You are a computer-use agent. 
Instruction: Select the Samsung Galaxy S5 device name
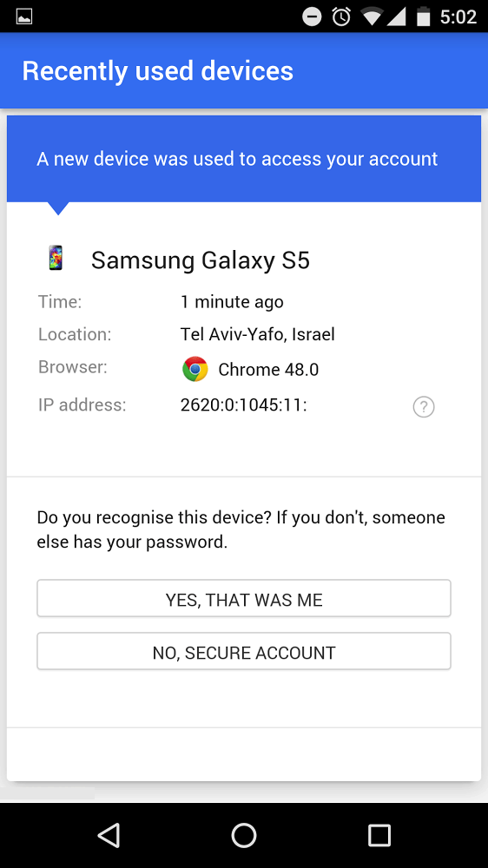pyautogui.click(x=201, y=260)
